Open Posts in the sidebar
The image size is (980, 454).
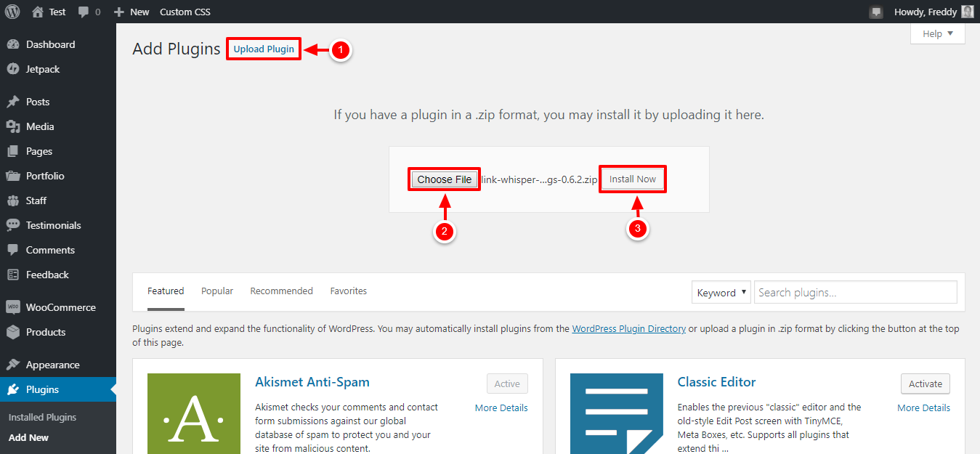(58, 102)
